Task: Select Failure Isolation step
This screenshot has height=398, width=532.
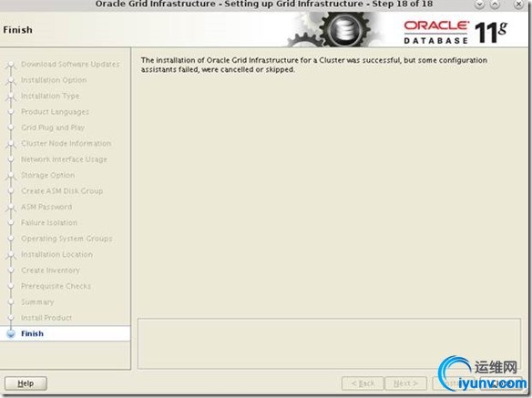Action: pyautogui.click(x=49, y=222)
